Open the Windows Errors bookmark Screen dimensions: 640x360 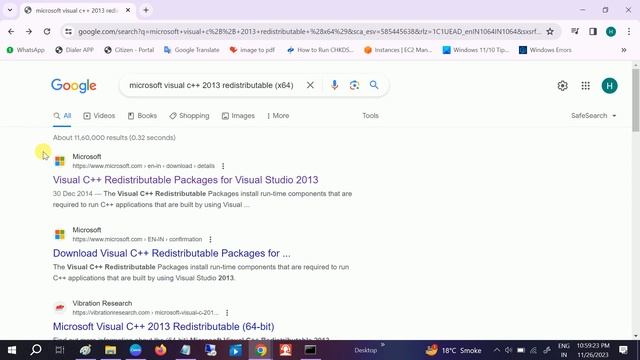545,50
